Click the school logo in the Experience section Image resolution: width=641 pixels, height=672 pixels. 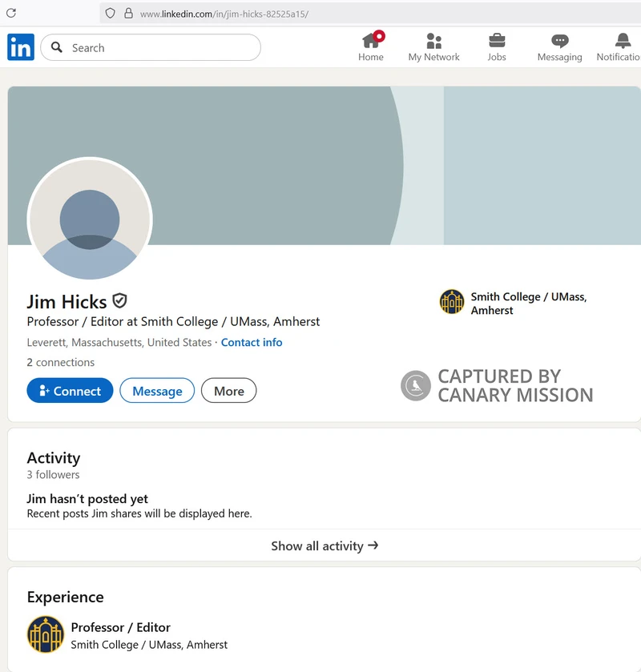pos(46,634)
